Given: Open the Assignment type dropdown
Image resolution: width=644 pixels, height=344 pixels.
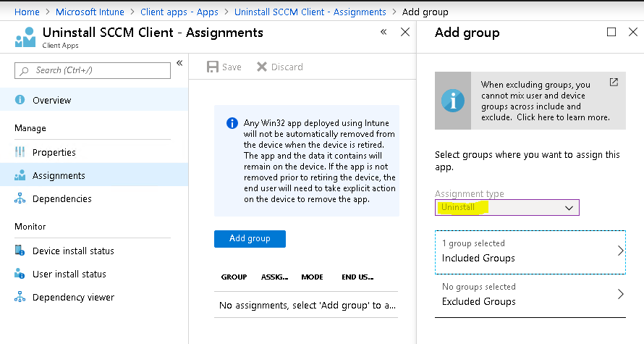Looking at the screenshot, I should click(x=507, y=208).
